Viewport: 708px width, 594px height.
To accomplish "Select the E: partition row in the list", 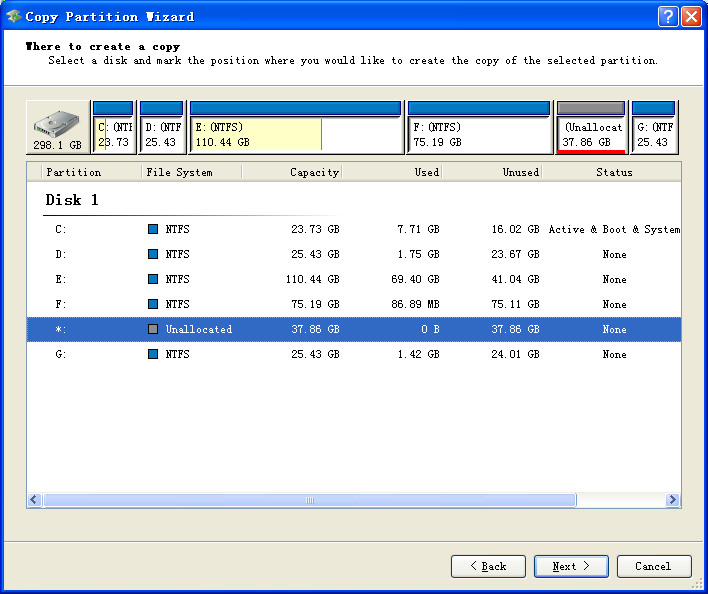I will tap(354, 279).
